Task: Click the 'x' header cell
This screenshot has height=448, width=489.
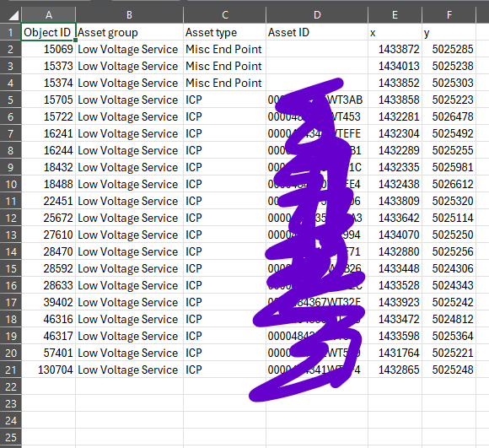Action: pyautogui.click(x=395, y=32)
